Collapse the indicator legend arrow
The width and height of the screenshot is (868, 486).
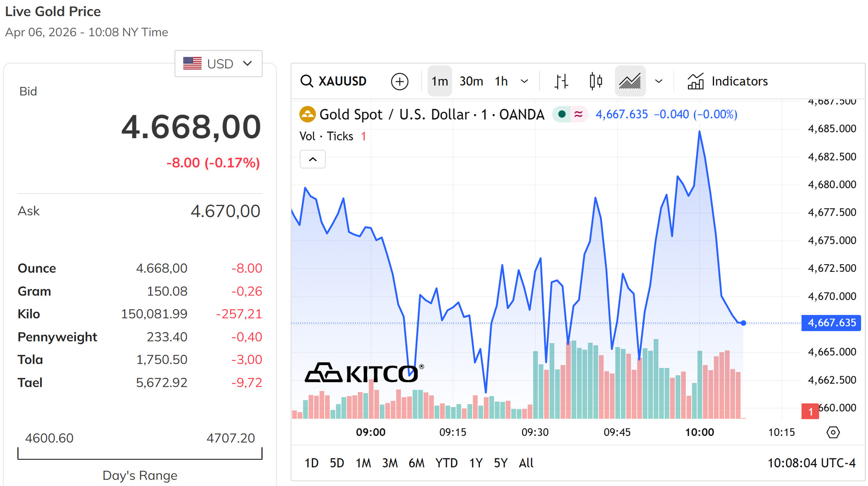pos(313,159)
